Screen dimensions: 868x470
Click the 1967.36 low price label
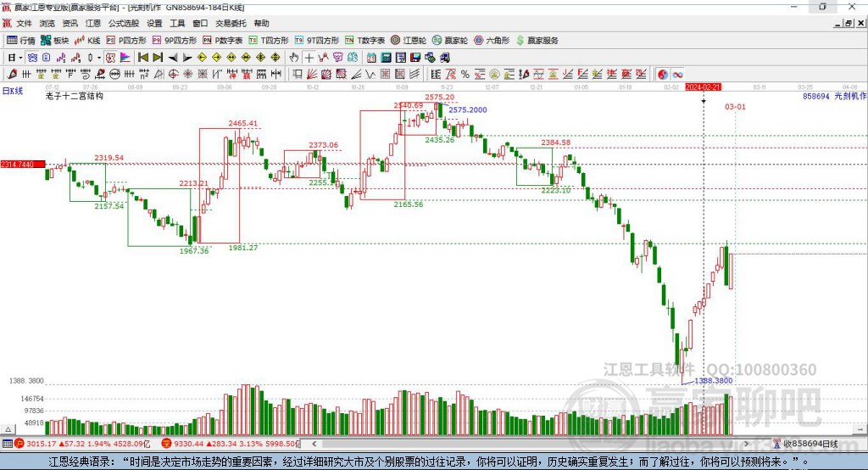[194, 251]
